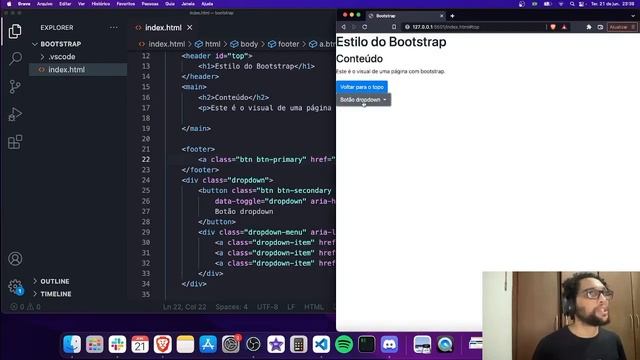This screenshot has width=640, height=360.
Task: Open the Extensions view
Action: point(15,142)
